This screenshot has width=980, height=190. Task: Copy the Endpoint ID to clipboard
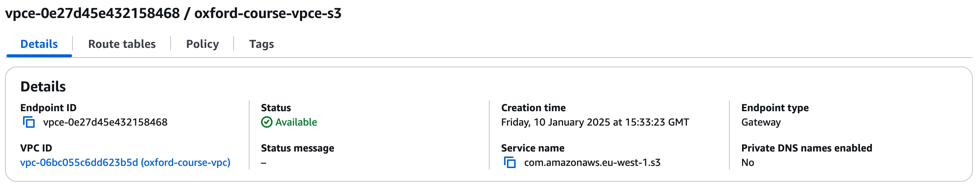point(29,122)
